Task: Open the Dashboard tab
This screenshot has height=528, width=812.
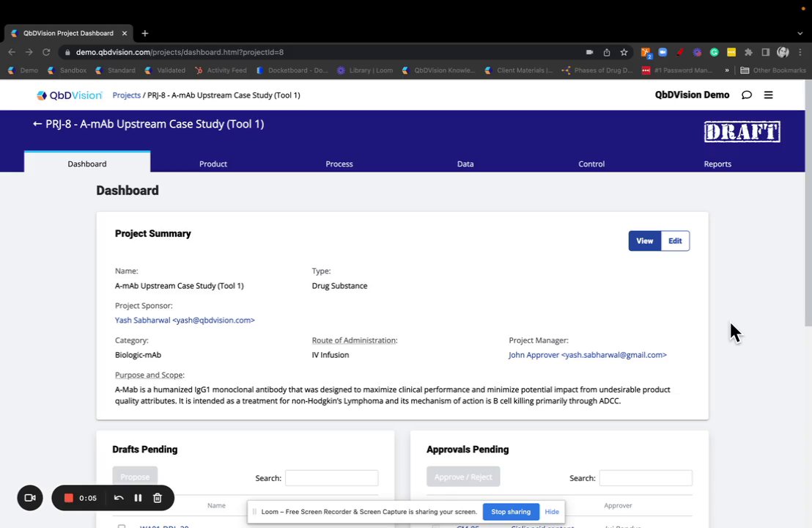Action: point(87,164)
